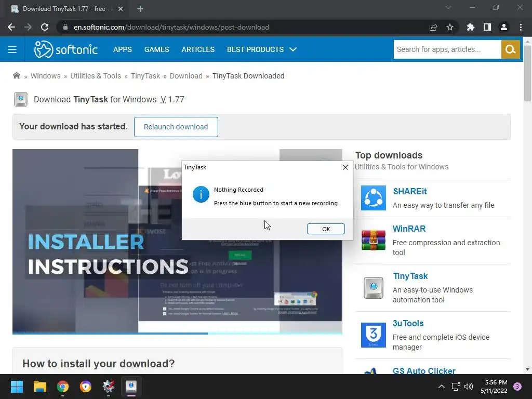Open the Windows Start menu
The image size is (532, 399).
[x=17, y=387]
